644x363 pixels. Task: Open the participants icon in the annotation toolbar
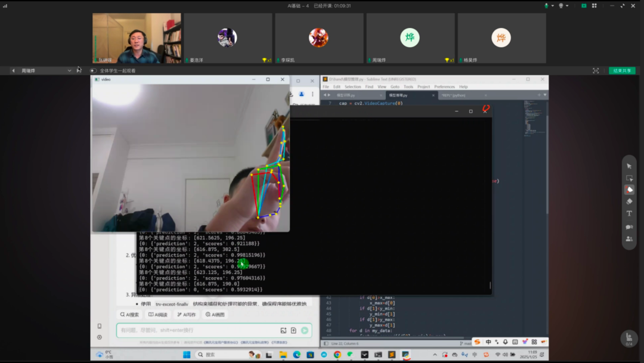pyautogui.click(x=629, y=238)
